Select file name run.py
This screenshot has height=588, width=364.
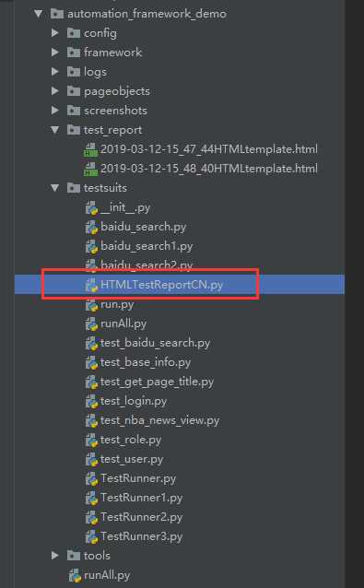(x=117, y=304)
